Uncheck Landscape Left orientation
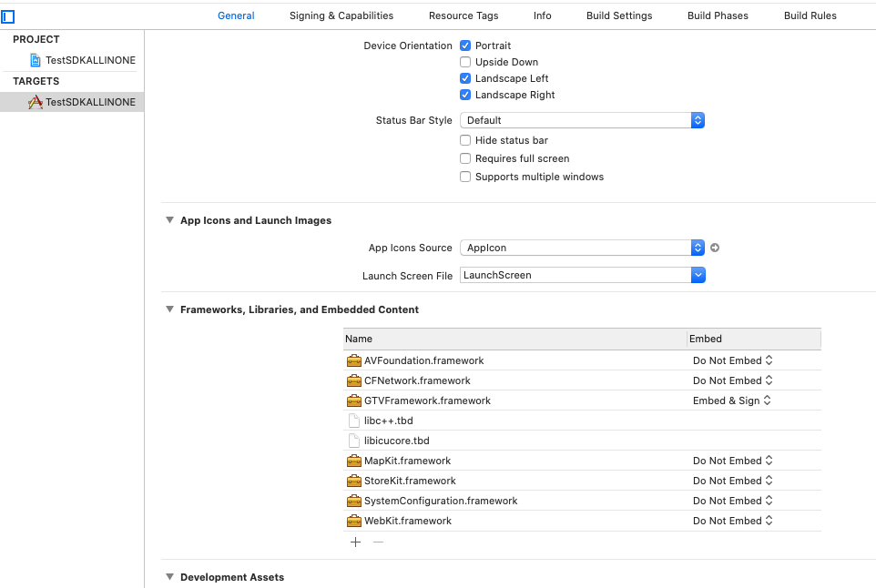Screen dimensions: 876x588 point(465,79)
